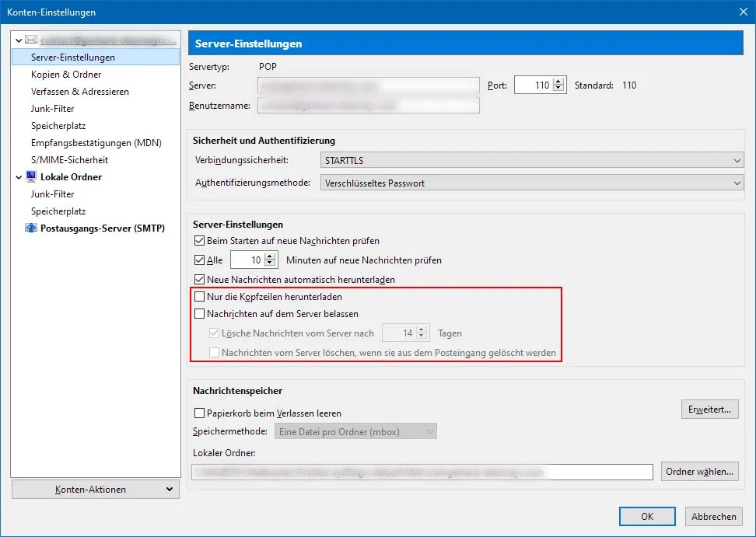Check Nachrichten auf dem Server belassen
756x537 pixels.
click(199, 314)
